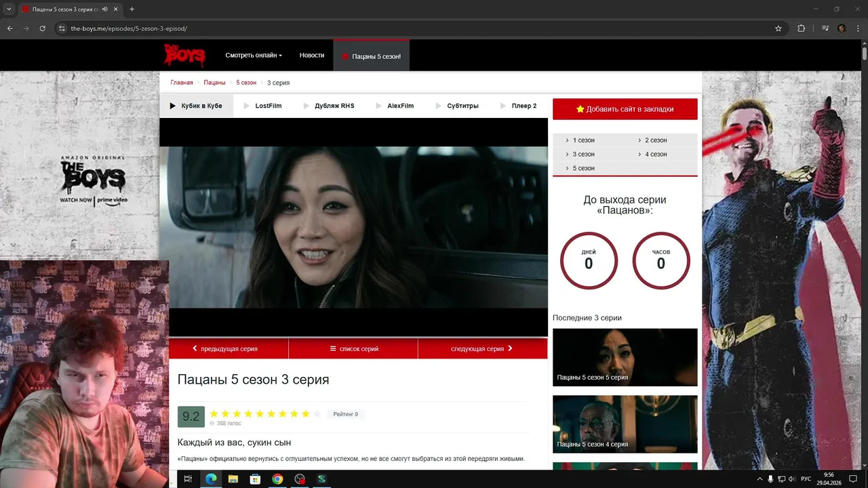Open Google Chrome from the taskbar
The height and width of the screenshot is (488, 868).
277,479
